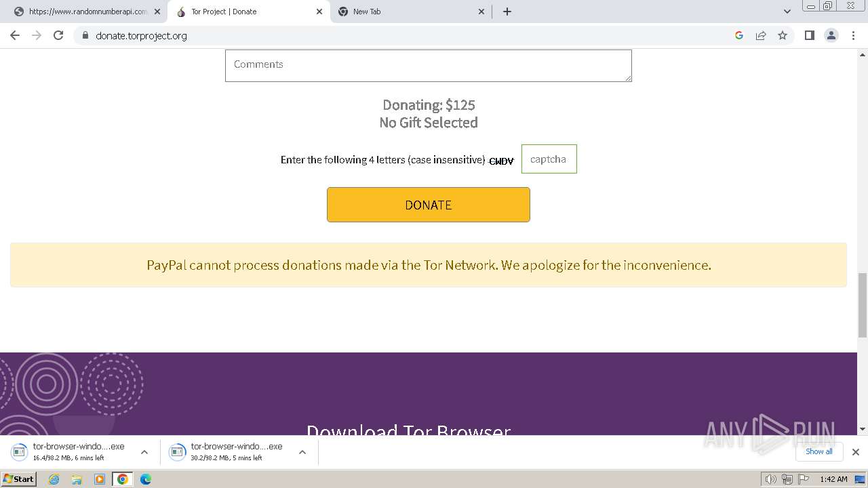Close the randomnumberapi tab
The image size is (868, 488).
[157, 12]
